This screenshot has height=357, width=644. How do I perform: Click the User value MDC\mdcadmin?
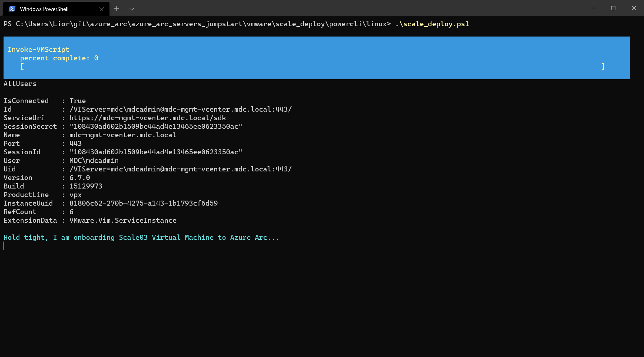(94, 161)
